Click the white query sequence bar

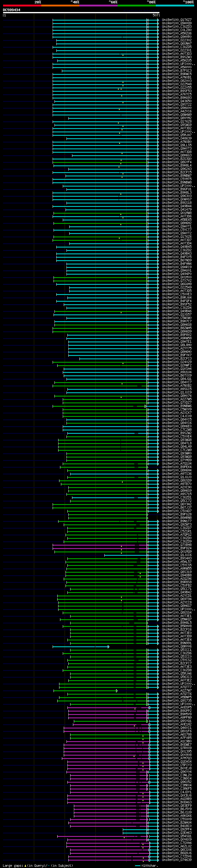[x=81, y=12]
